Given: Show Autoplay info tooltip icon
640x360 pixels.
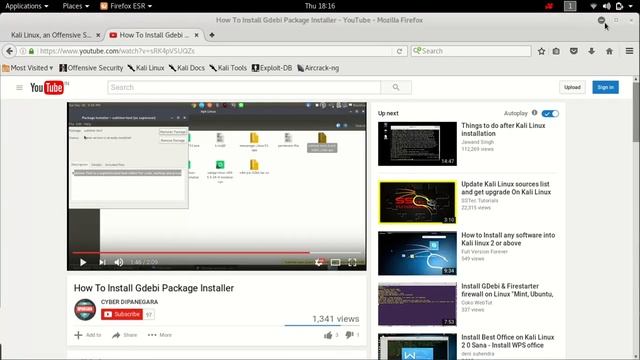Looking at the screenshot, I should point(534,113).
